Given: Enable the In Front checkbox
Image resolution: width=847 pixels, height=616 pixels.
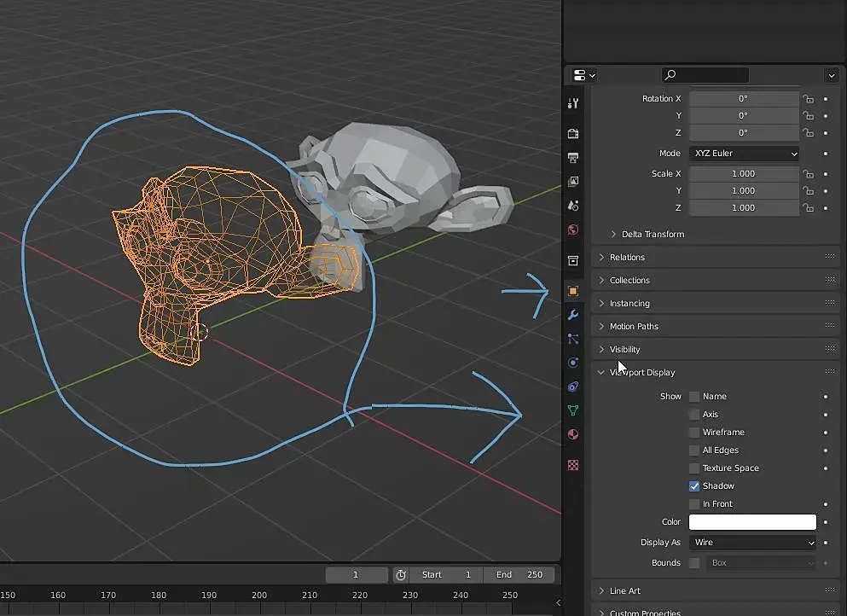Looking at the screenshot, I should (694, 504).
